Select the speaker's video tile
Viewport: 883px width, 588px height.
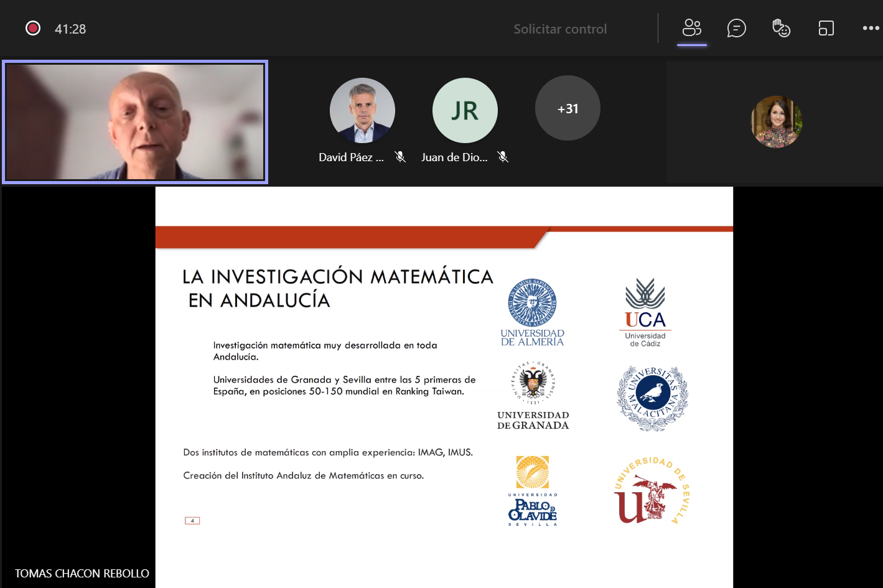click(x=135, y=122)
